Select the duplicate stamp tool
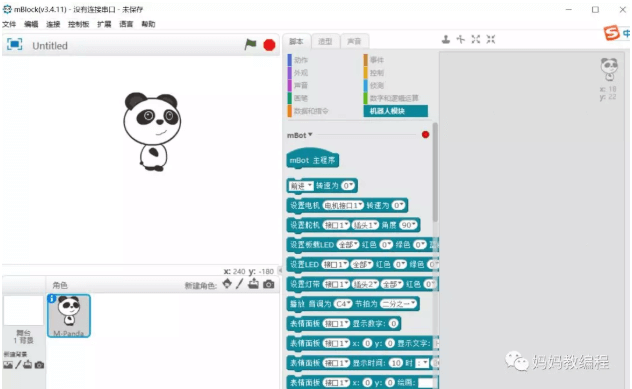Viewport: 632px width, 389px height. [446, 39]
